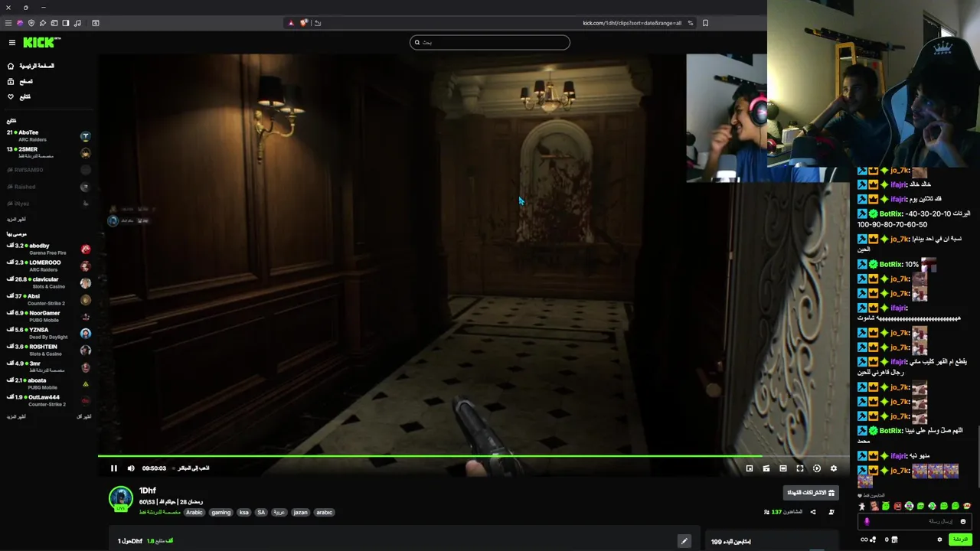Pick the angry red emote in quick emotes
This screenshot has height=551, width=980.
(897, 506)
